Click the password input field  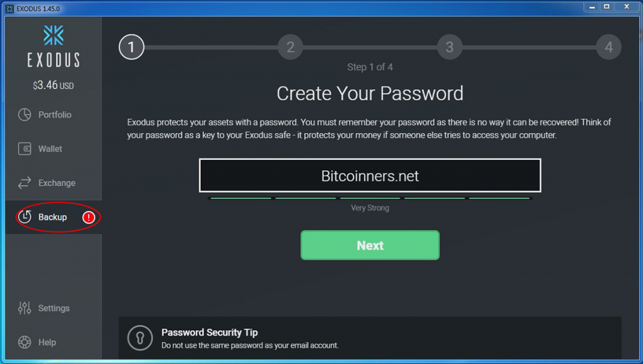click(x=370, y=176)
